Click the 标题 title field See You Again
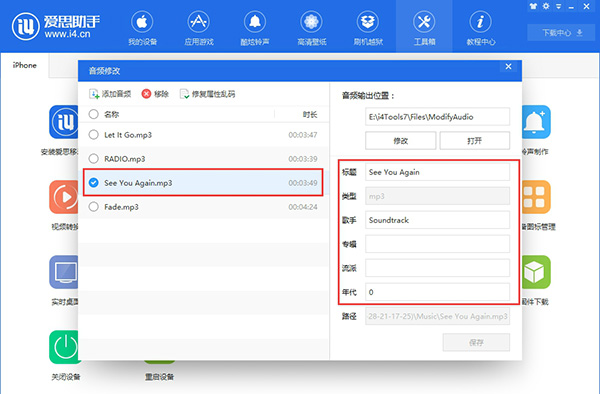This screenshot has width=600, height=394. tap(437, 172)
